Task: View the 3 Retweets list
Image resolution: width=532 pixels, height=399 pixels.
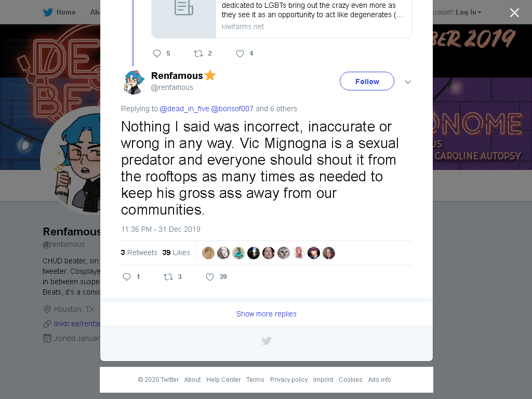Action: 139,252
